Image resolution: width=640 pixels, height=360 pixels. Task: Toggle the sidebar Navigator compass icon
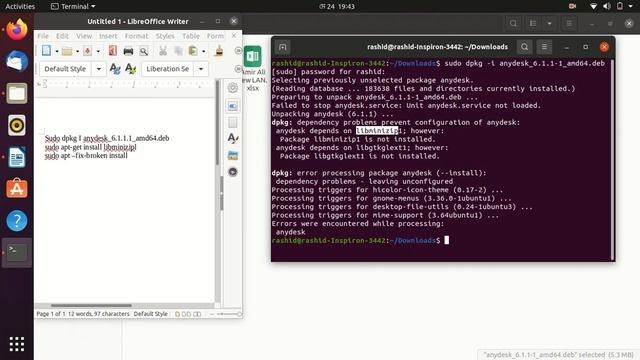[233, 172]
